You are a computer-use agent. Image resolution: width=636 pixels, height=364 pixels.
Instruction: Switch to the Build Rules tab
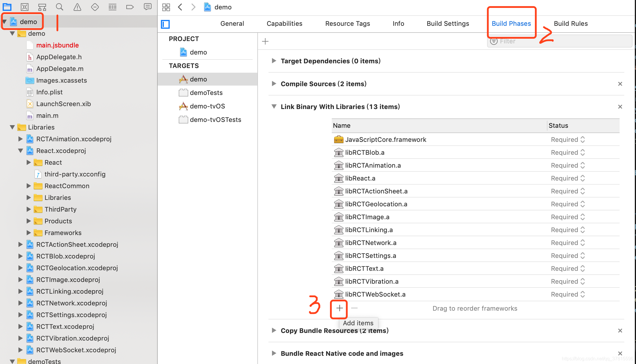571,23
